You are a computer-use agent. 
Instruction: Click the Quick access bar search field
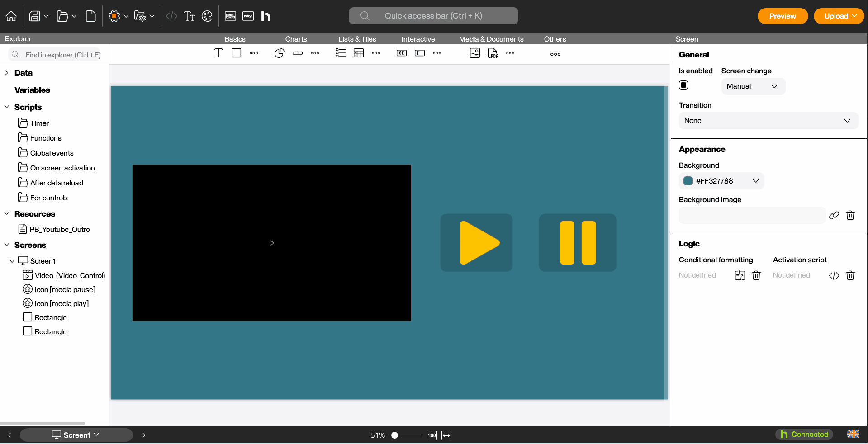[x=433, y=16]
